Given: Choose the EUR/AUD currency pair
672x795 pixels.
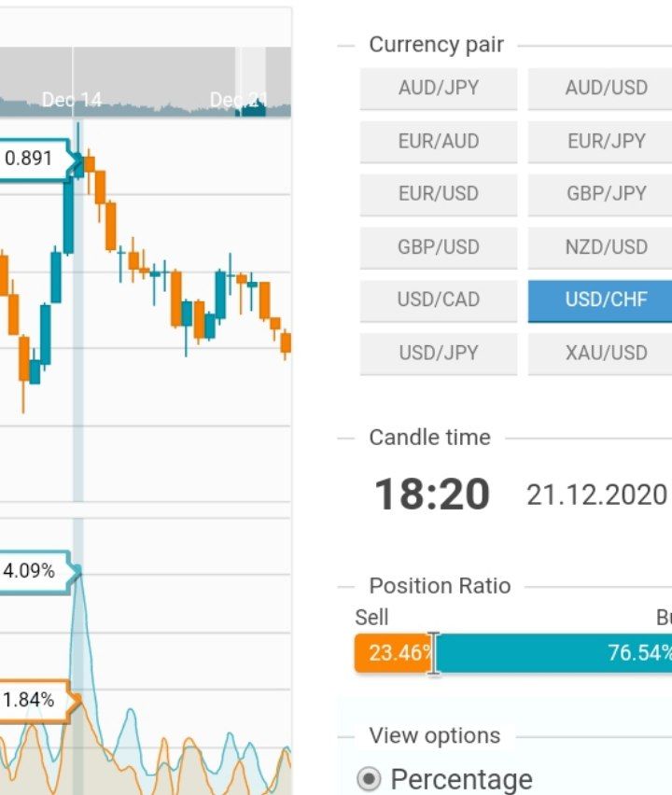Looking at the screenshot, I should (x=438, y=142).
